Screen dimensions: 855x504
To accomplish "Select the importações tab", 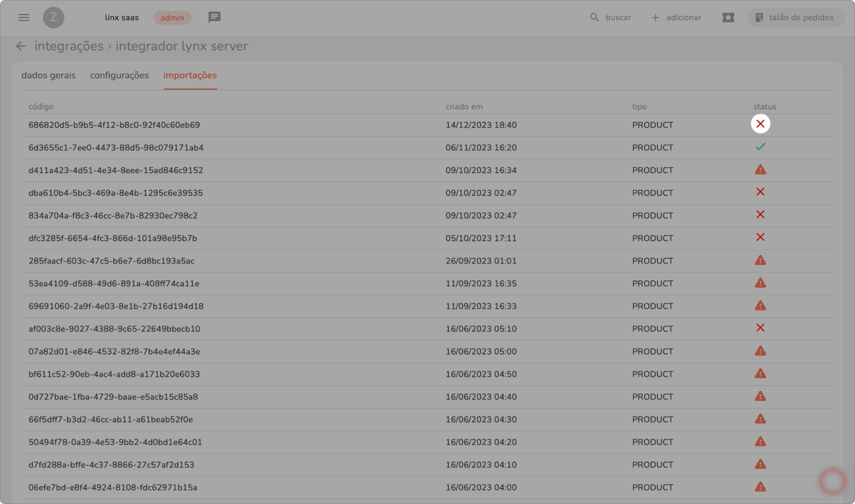I will coord(190,75).
